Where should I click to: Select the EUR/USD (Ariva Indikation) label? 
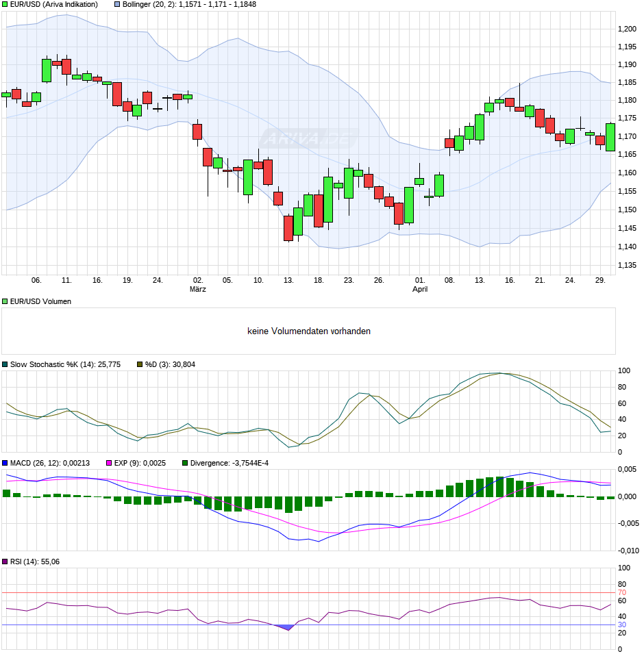[54, 5]
